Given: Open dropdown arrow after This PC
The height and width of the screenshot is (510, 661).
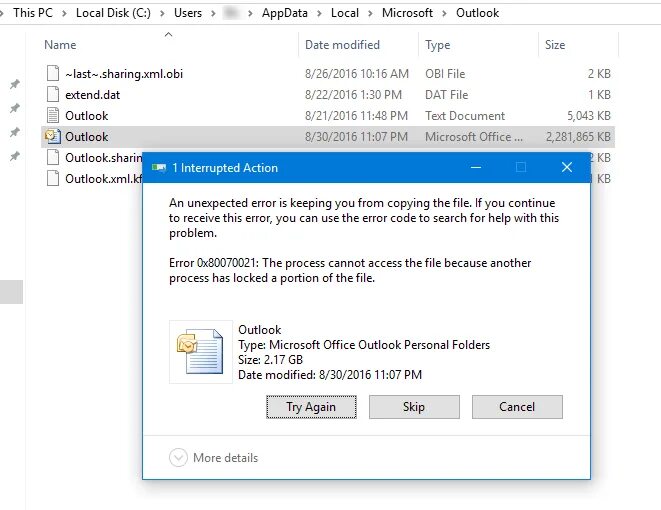Looking at the screenshot, I should [x=64, y=13].
